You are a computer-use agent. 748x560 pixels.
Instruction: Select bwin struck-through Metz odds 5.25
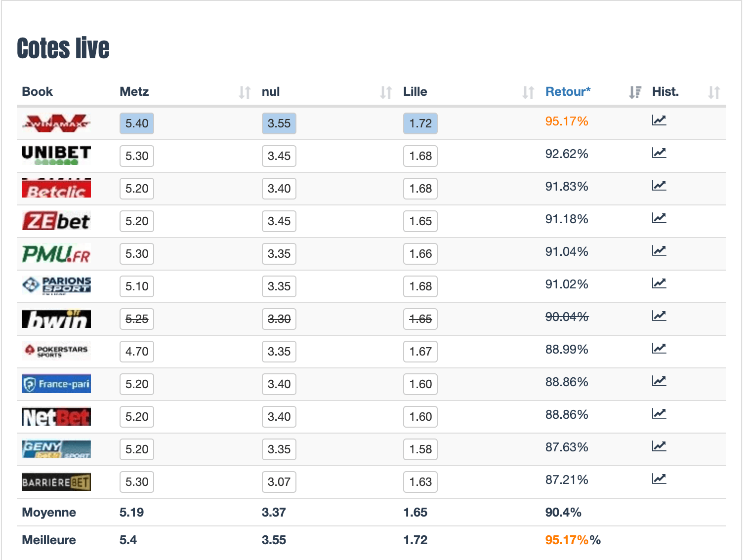(x=137, y=319)
